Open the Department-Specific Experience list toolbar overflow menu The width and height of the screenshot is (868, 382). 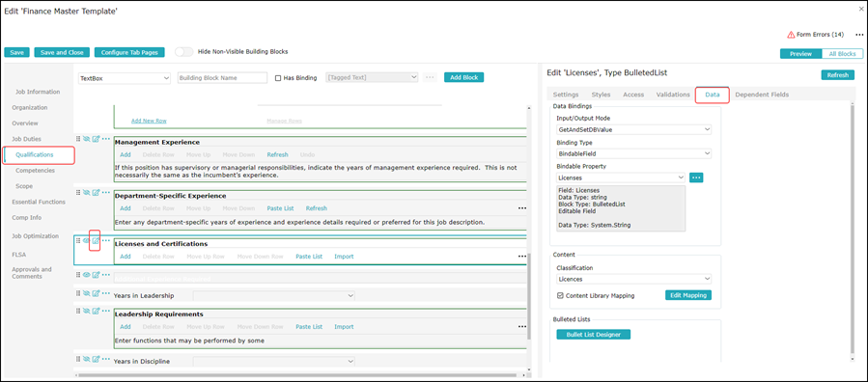(x=521, y=208)
